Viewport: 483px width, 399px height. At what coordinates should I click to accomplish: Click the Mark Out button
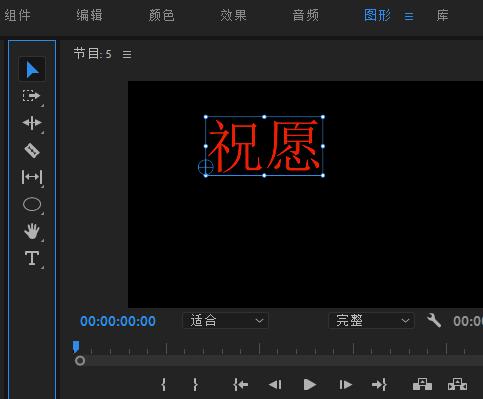point(196,384)
